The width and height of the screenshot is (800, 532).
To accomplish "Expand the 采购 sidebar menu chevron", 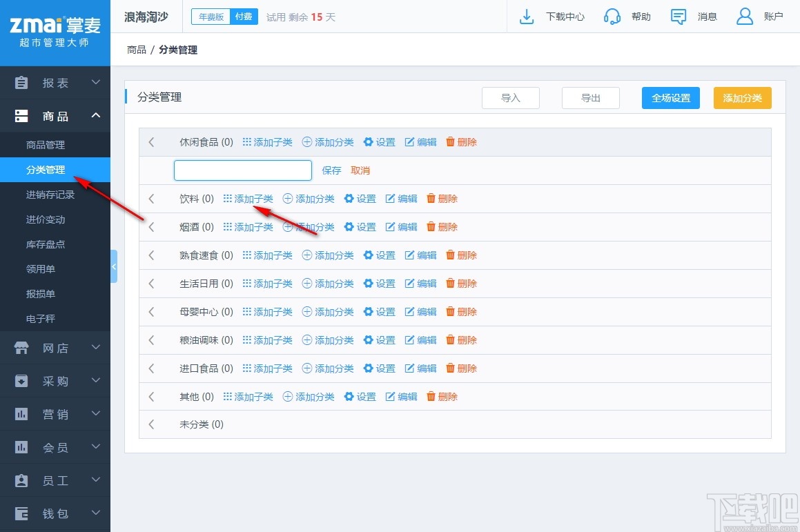I will tap(95, 380).
